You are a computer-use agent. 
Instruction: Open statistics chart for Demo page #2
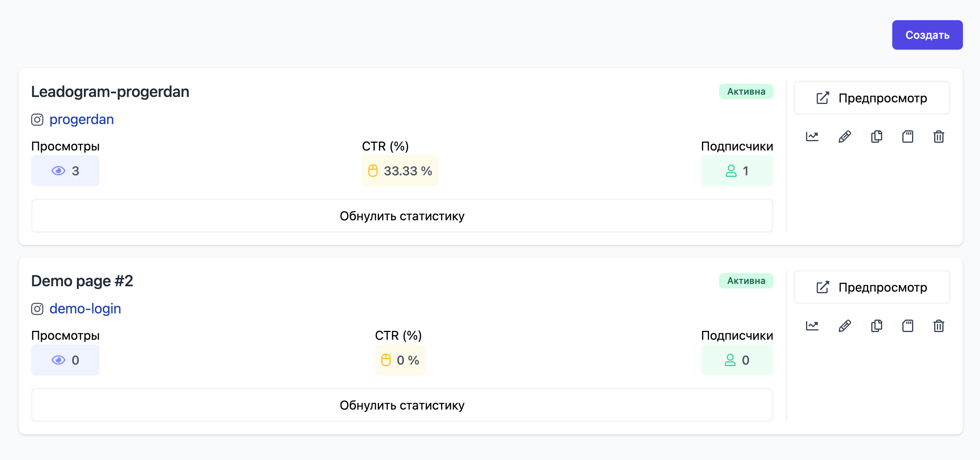(812, 326)
